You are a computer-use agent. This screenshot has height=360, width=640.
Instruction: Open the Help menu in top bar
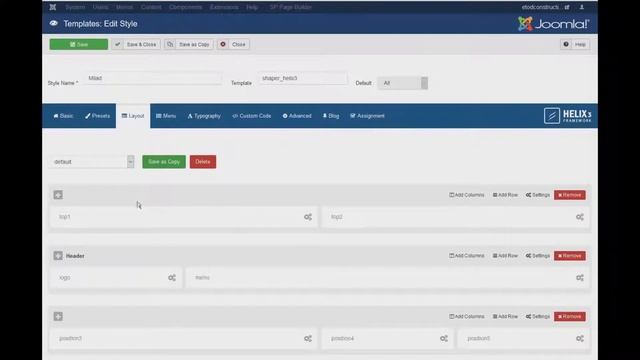[252, 7]
